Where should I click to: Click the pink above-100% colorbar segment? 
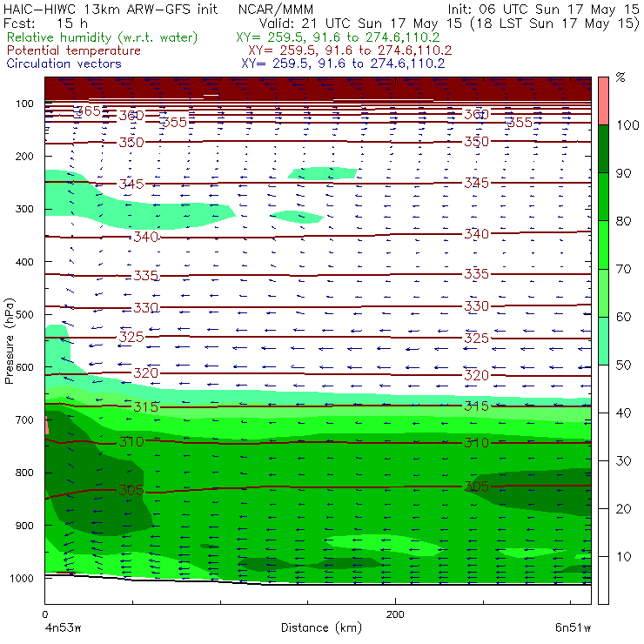point(603,101)
